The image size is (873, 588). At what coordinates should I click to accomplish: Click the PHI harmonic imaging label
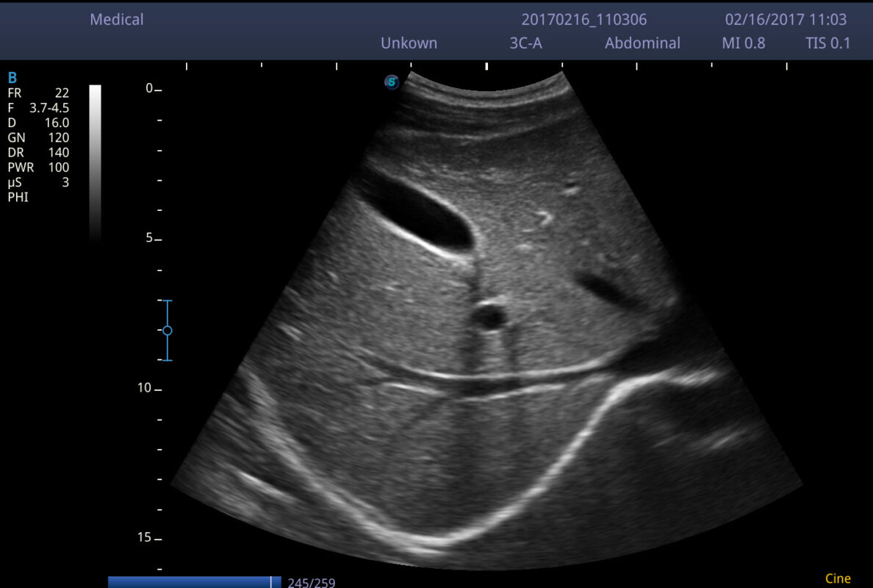[x=18, y=197]
